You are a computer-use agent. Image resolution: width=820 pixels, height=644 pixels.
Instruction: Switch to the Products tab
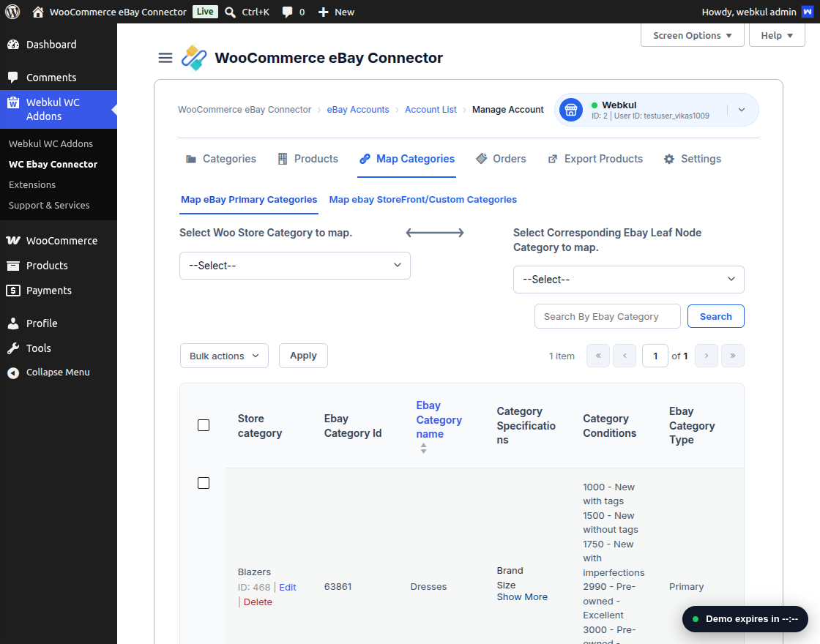pos(307,159)
